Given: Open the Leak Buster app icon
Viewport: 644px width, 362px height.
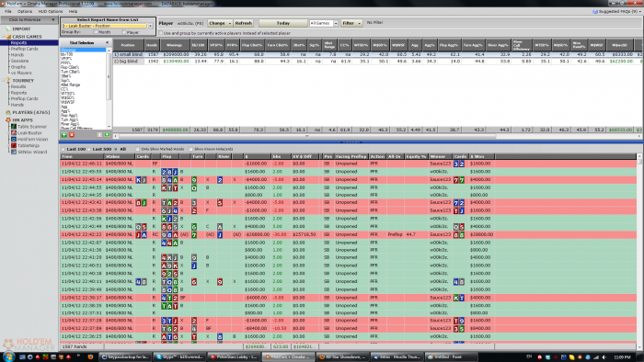Looking at the screenshot, I should [x=14, y=133].
